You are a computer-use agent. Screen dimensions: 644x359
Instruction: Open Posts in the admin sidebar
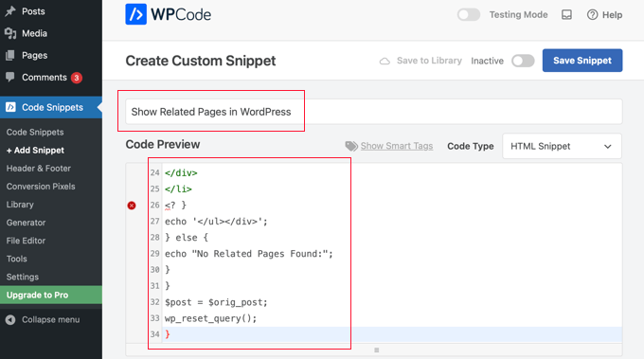[x=33, y=11]
